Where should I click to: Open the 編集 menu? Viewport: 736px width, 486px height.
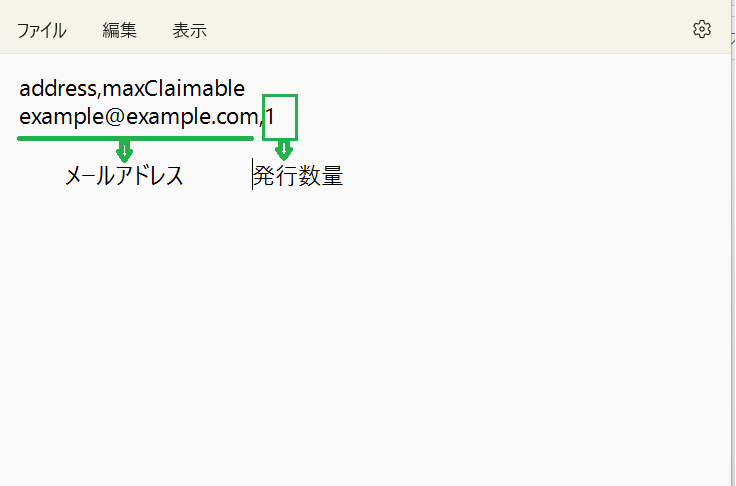[x=119, y=31]
